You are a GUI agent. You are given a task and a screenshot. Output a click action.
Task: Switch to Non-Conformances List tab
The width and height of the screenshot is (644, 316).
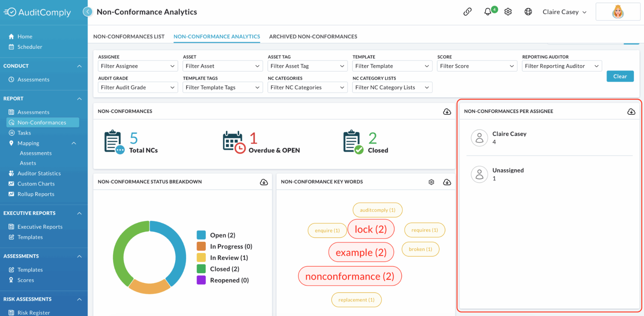tap(129, 36)
